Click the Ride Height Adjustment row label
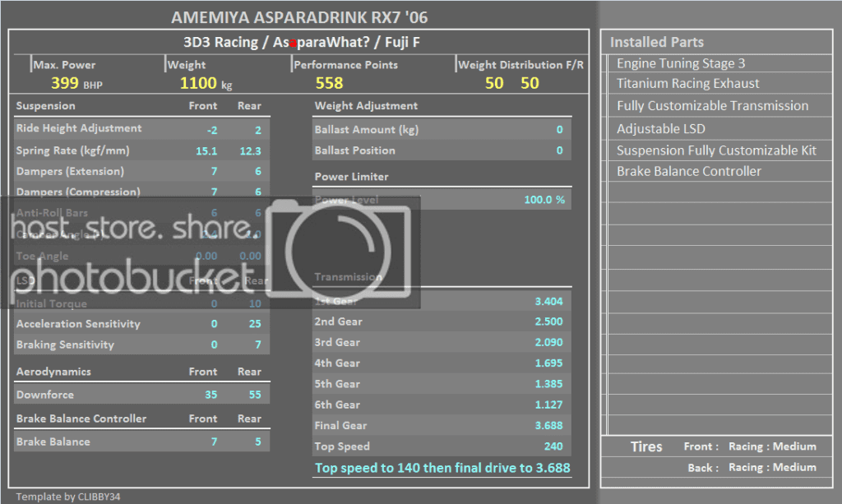 (x=79, y=128)
